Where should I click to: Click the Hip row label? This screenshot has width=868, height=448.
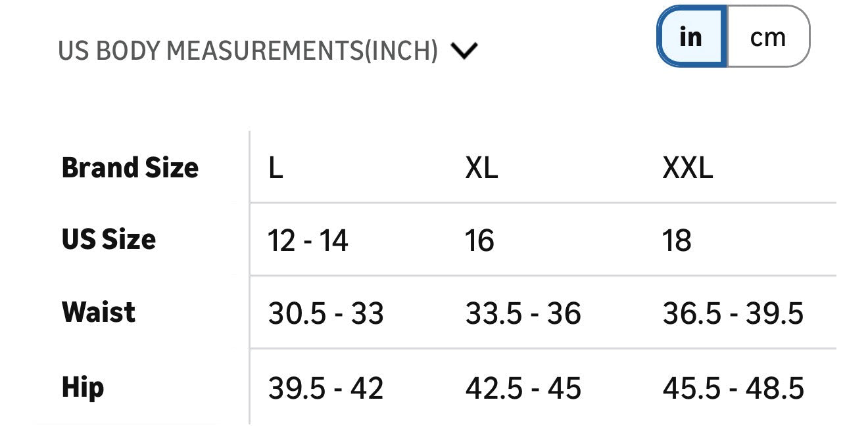point(83,388)
